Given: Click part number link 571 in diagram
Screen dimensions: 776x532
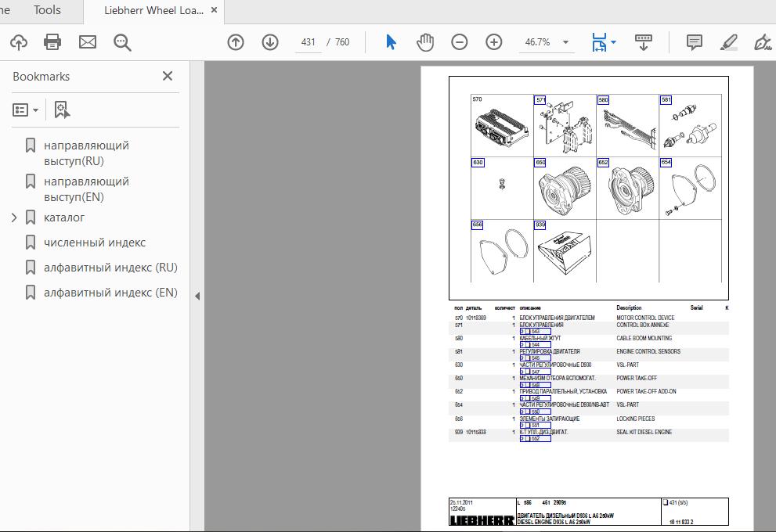Looking at the screenshot, I should tap(540, 100).
